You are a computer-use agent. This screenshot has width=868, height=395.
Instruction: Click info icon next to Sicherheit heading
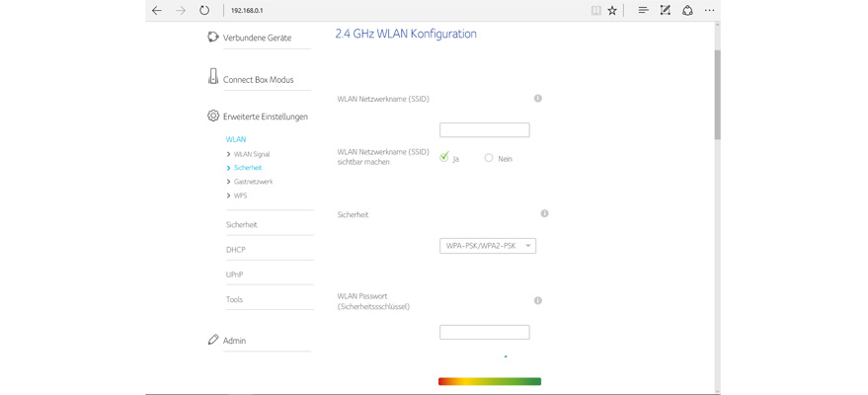[544, 213]
